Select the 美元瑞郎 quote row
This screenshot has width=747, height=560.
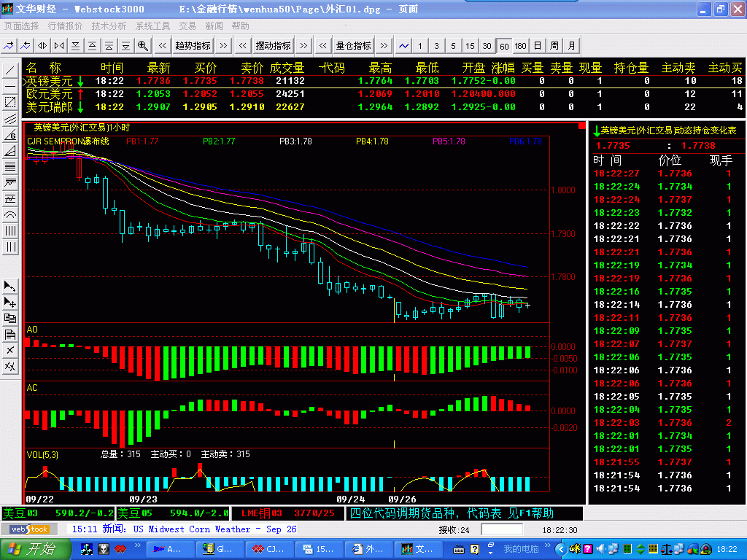[x=384, y=107]
